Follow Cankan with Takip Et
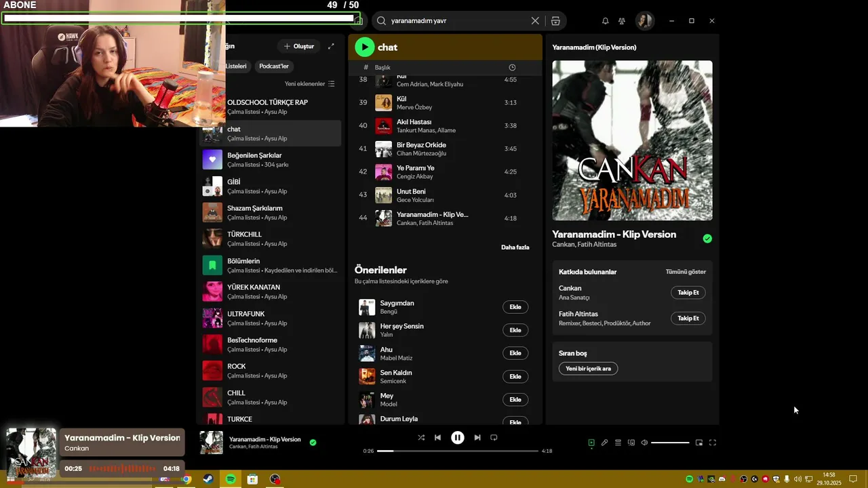 pos(688,292)
